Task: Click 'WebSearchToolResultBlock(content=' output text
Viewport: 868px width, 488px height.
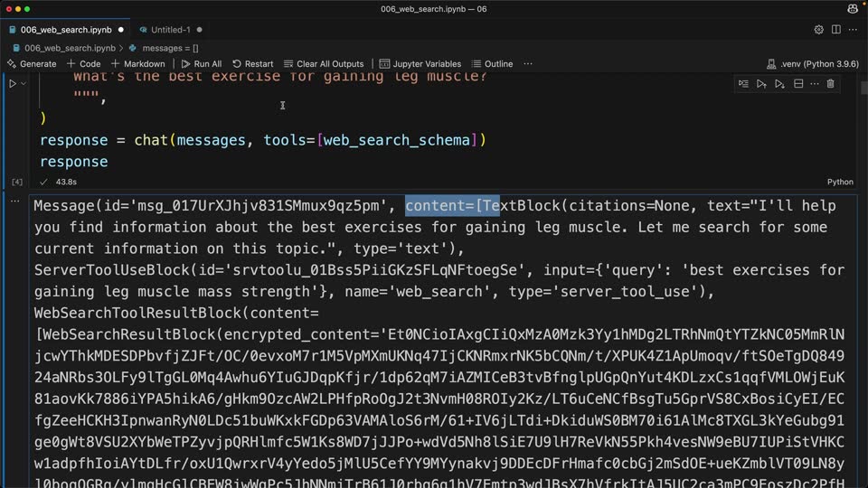Action: pos(176,314)
